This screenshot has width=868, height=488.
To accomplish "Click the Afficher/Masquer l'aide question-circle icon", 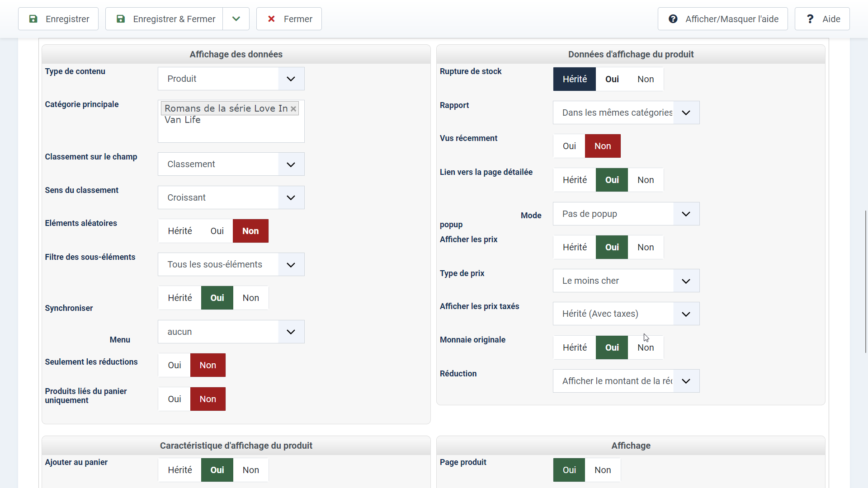I will coord(673,19).
